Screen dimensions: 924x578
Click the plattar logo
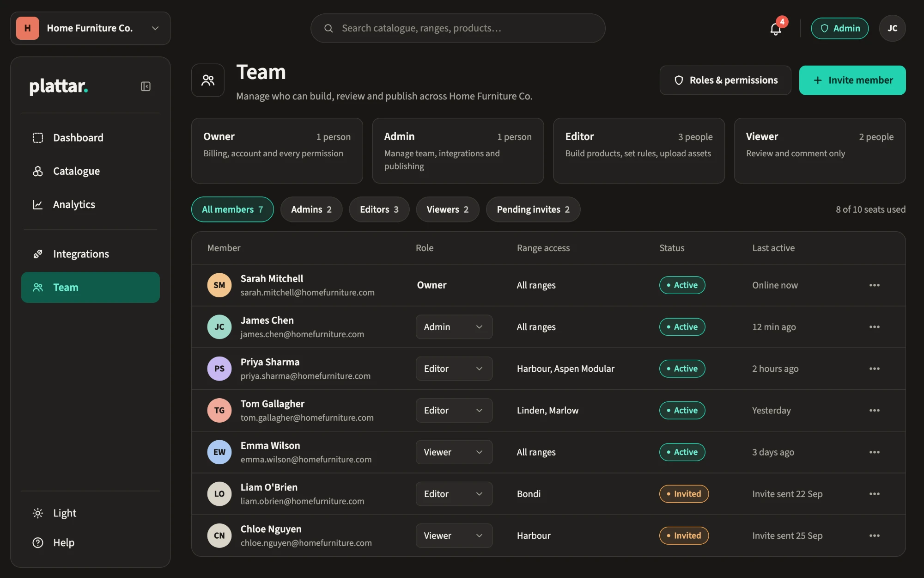click(x=59, y=86)
